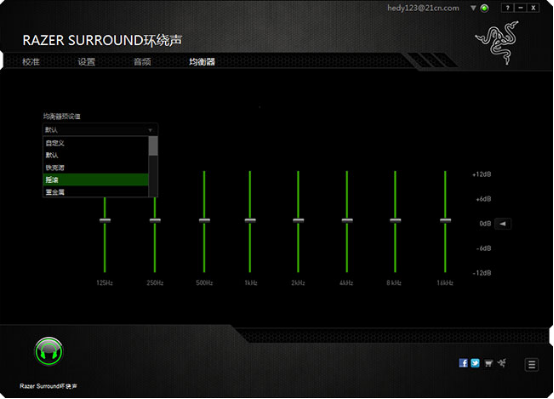Viewport: 554px width, 399px height.
Task: Select the 均衡器 (Equalizer) tab
Action: coord(202,62)
